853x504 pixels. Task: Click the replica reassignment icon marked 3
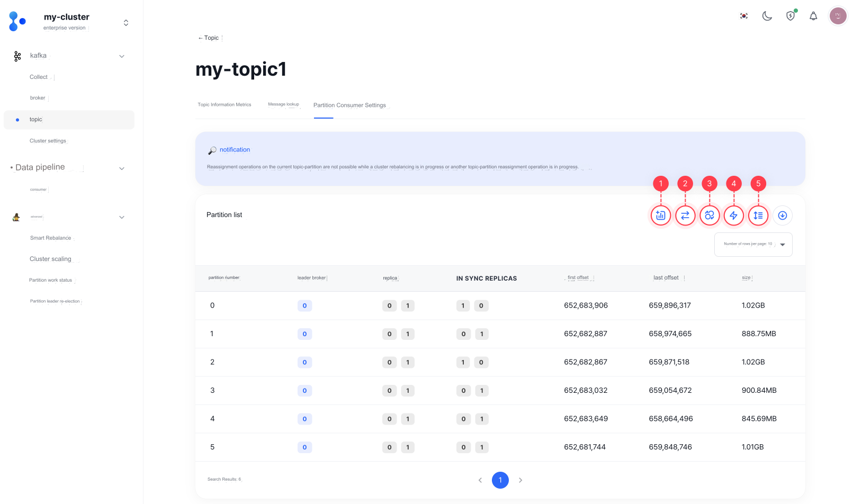click(710, 215)
